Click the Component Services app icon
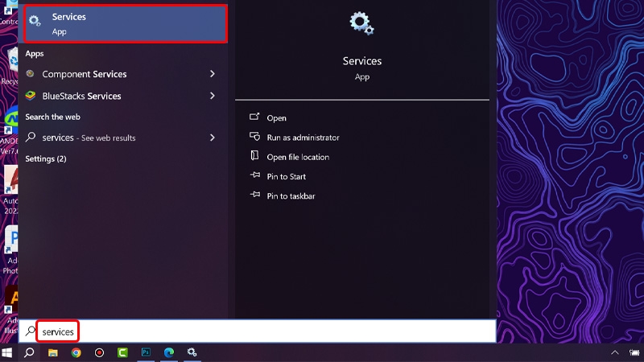The height and width of the screenshot is (362, 644). (30, 74)
